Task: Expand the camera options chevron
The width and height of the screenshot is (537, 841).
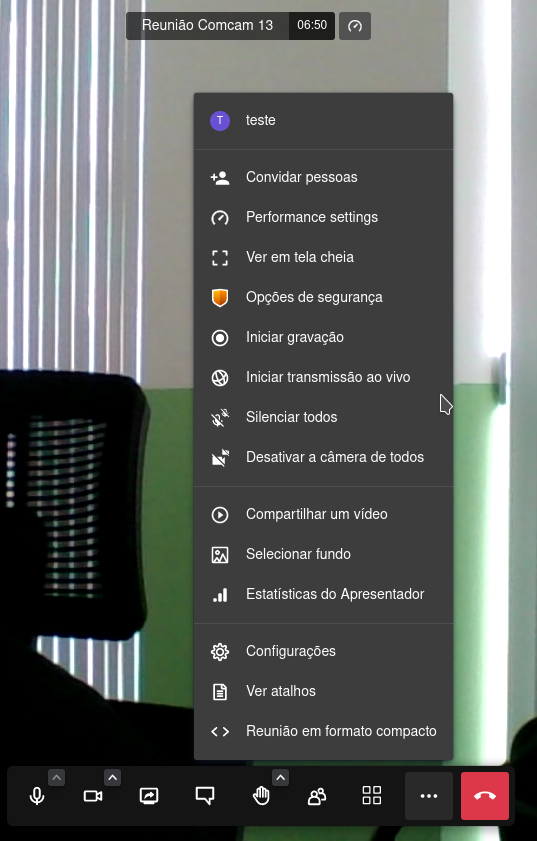Action: [112, 777]
